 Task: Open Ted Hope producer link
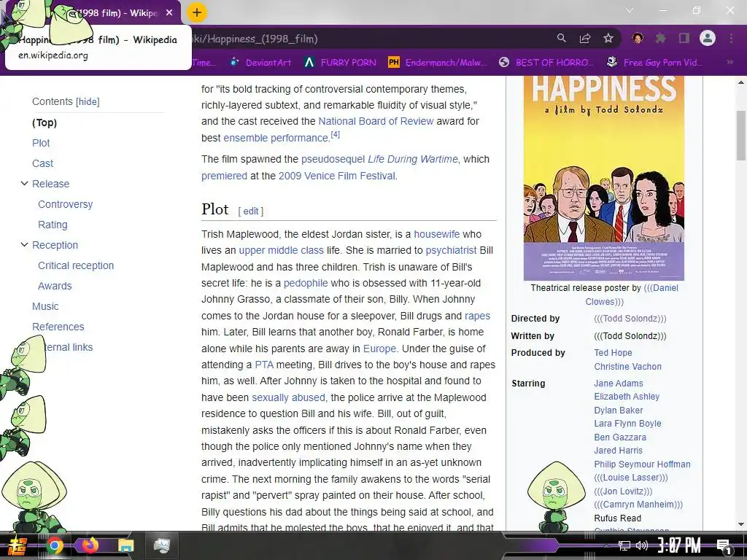[x=613, y=353]
